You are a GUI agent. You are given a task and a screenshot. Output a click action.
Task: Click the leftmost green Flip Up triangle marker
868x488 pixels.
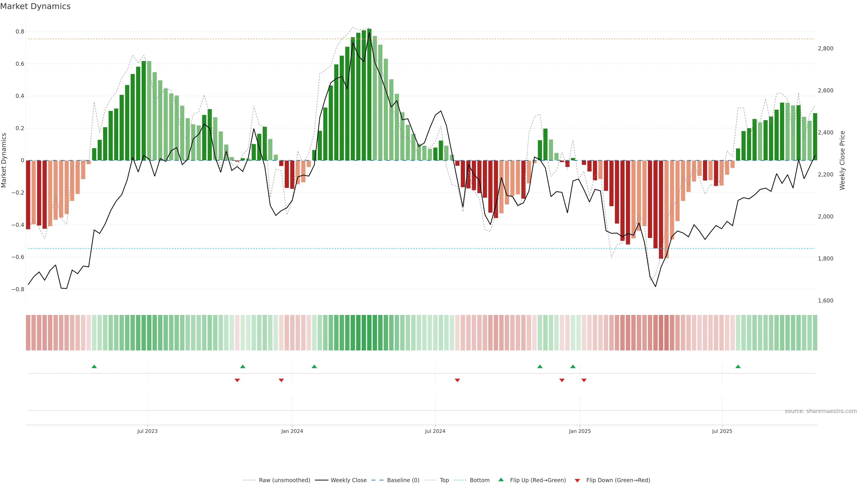94,366
